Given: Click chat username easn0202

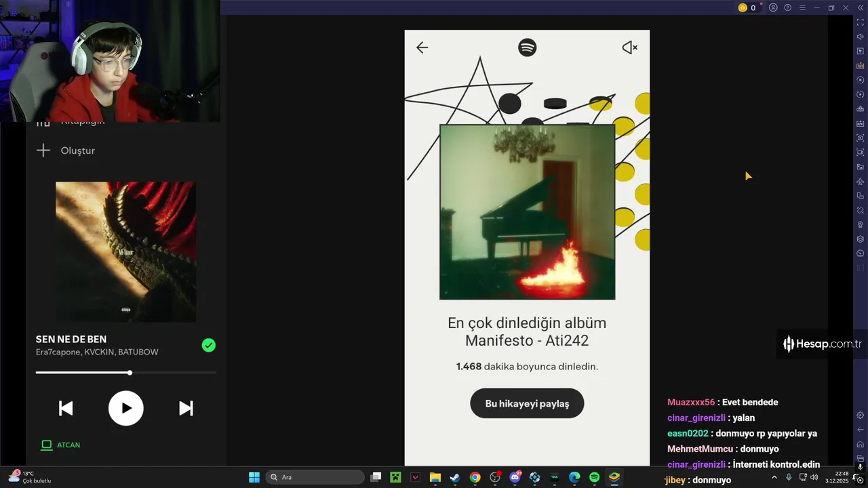Looking at the screenshot, I should click(x=688, y=433).
